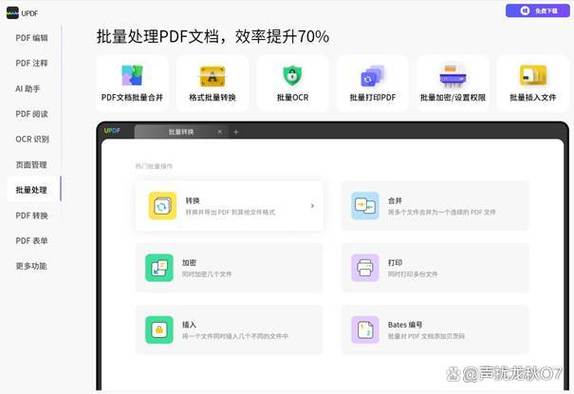Select AI 助手 sidebar item
Screen dimensions: 574x394
[x=28, y=89]
